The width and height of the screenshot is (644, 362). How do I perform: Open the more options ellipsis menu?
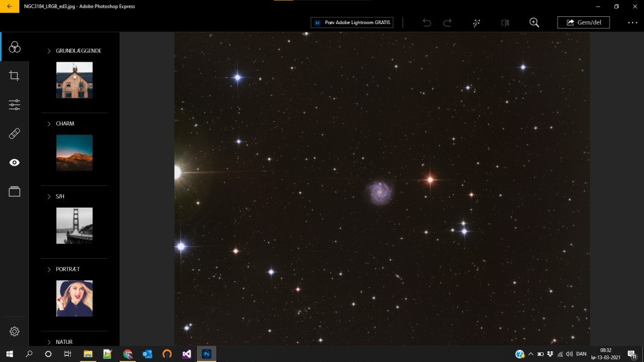tap(633, 22)
